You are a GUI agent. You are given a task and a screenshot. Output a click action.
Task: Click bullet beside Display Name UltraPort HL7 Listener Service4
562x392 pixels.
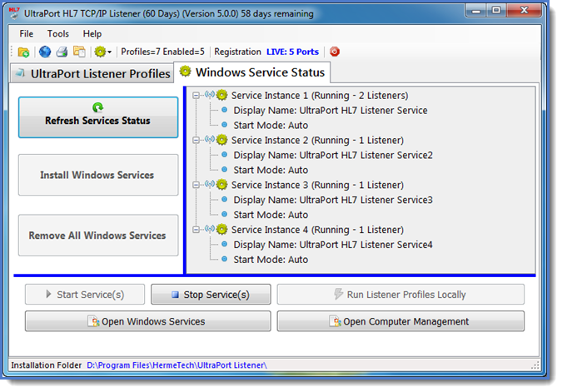click(224, 245)
